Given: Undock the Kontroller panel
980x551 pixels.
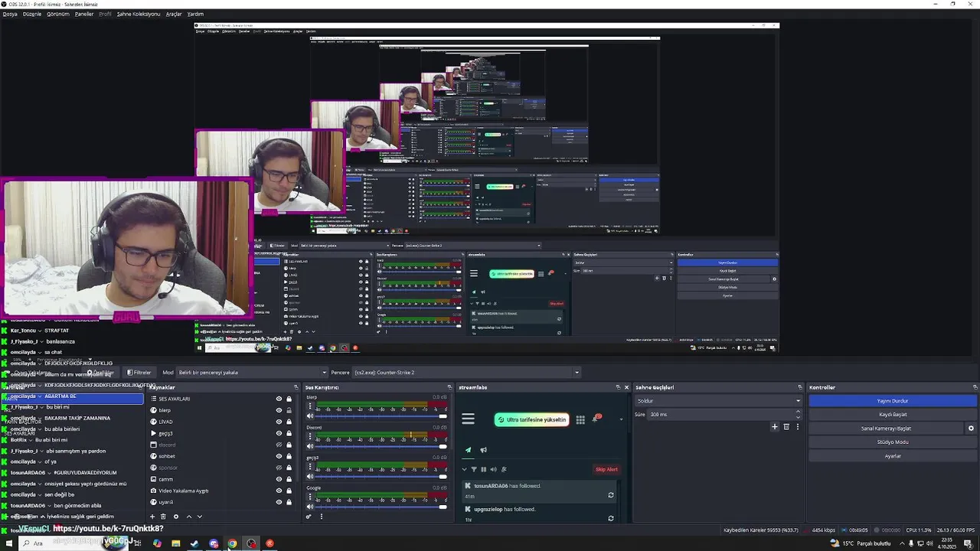Looking at the screenshot, I should coord(975,387).
